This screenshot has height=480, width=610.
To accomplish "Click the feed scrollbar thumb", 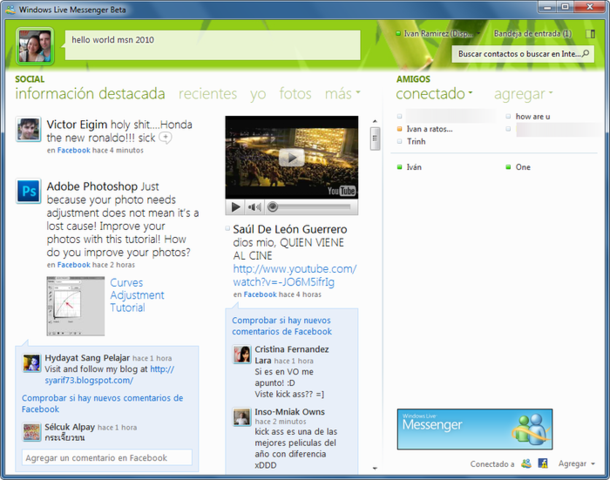I will point(375,138).
